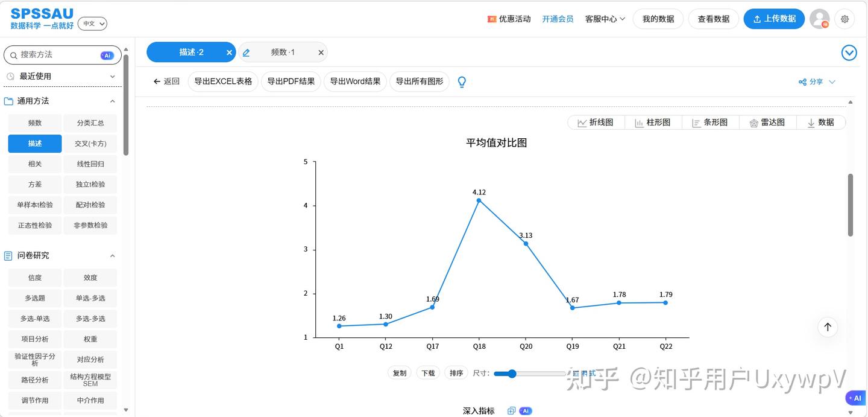The height and width of the screenshot is (417, 868).
Task: Open the floating AI assistant button
Action: point(855,398)
